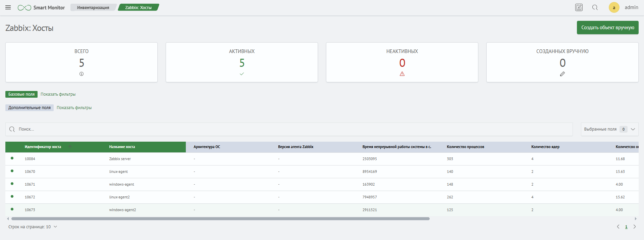
Task: Open the admin user avatar
Action: [x=614, y=7]
